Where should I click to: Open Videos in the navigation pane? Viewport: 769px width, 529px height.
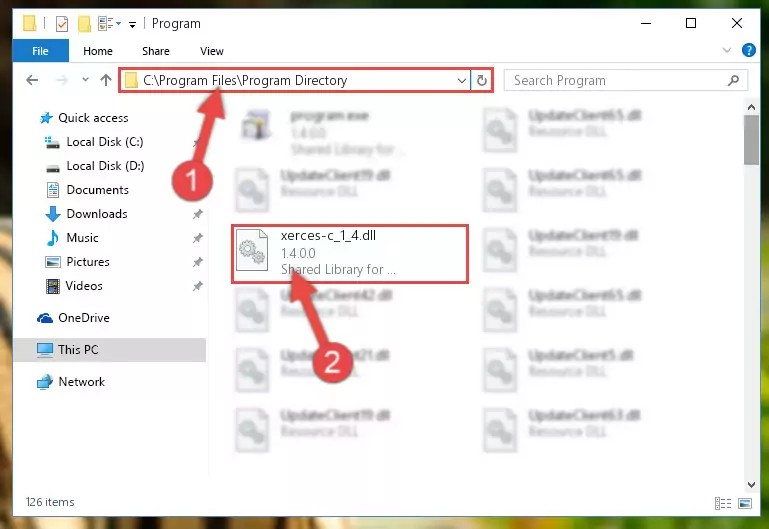pyautogui.click(x=84, y=286)
